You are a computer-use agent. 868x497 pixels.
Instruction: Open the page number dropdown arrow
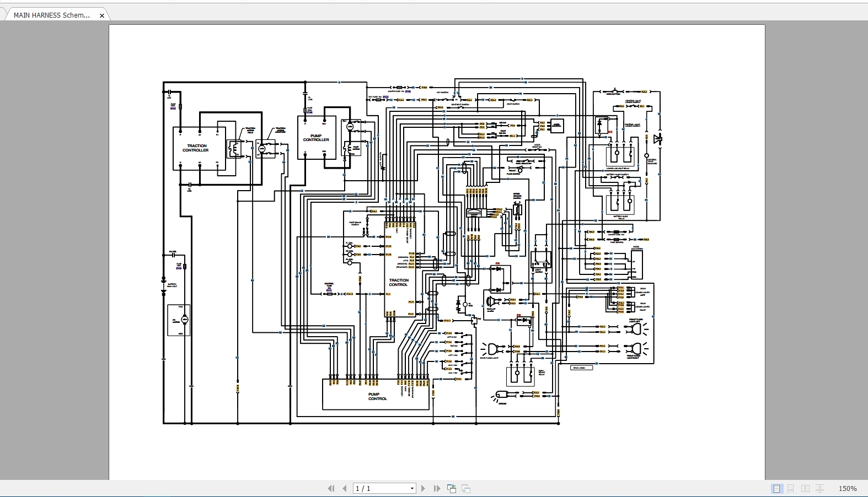click(412, 488)
